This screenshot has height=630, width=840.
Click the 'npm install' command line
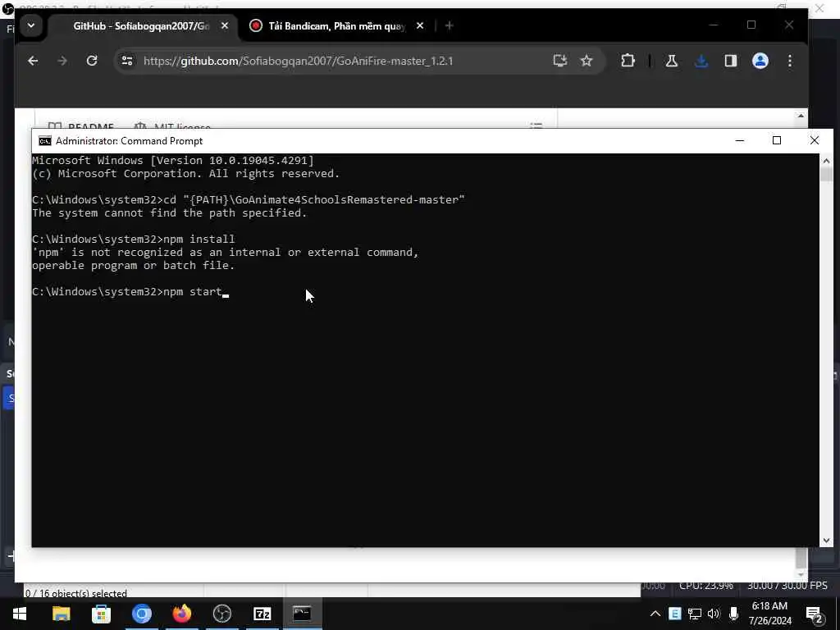pos(134,239)
